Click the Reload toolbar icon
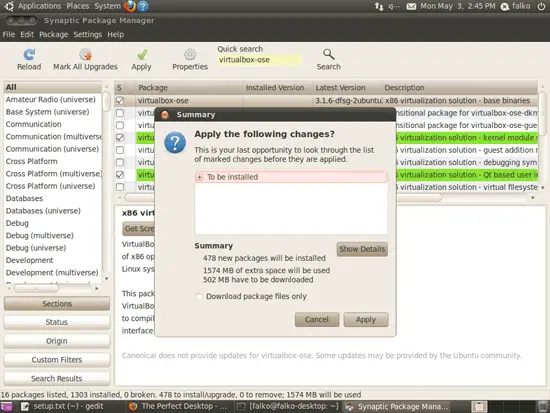 point(29,54)
